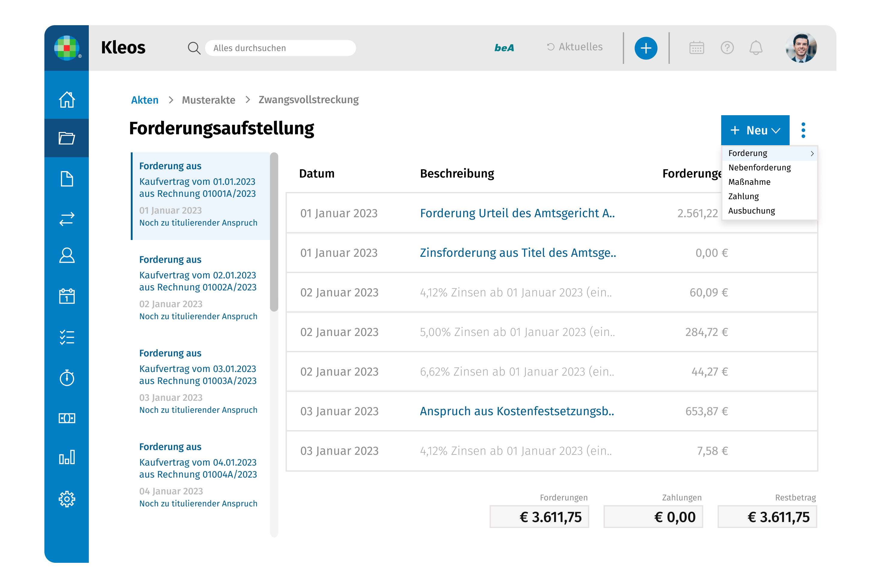Open Anspruch aus Kostenfestsetzungsb.. entry
This screenshot has width=882, height=588.
517,411
